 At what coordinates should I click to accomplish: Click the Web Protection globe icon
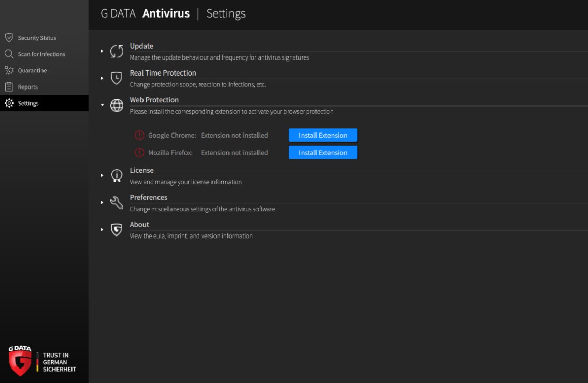(117, 105)
